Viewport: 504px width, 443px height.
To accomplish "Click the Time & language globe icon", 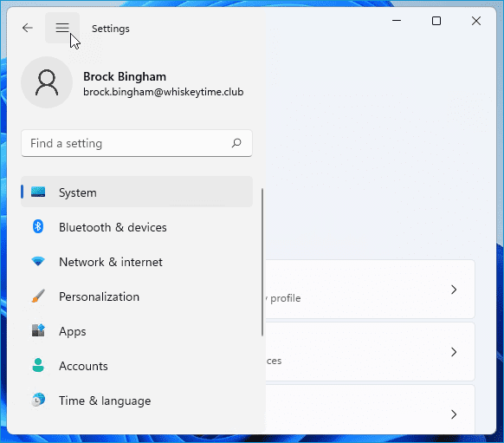I will (38, 400).
